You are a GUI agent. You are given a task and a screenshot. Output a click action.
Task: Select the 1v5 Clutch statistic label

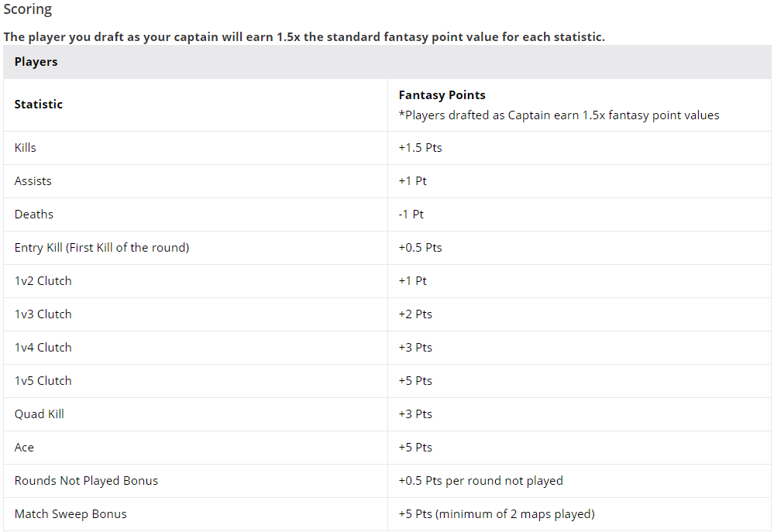[x=43, y=381]
